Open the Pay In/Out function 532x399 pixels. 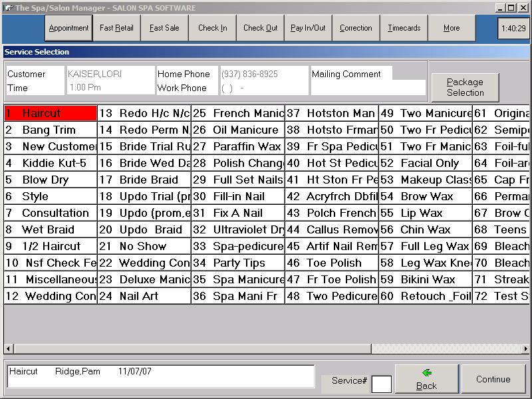(308, 29)
